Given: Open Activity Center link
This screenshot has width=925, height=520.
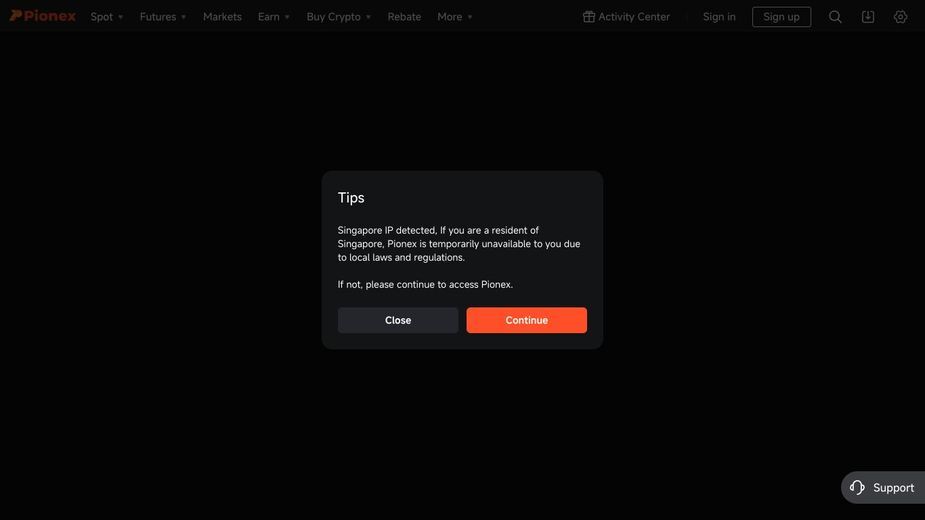Looking at the screenshot, I should pyautogui.click(x=626, y=17).
